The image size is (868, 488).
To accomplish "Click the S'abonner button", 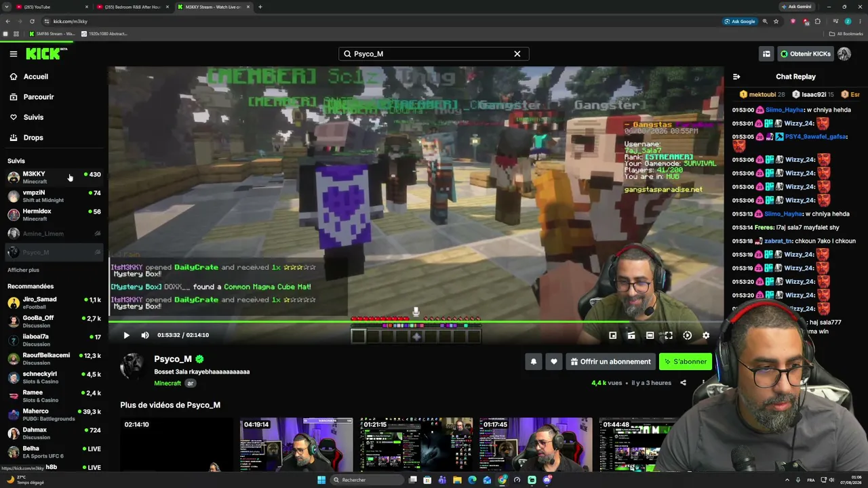I will [686, 361].
